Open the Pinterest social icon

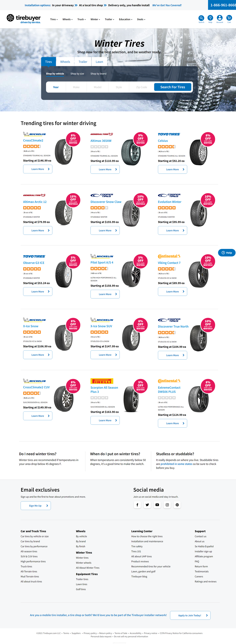pyautogui.click(x=177, y=505)
